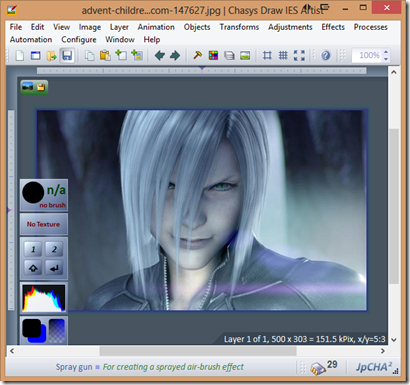This screenshot has width=410, height=385.
Task: Click the vertical scrollbar down arrow
Action: coord(394,340)
